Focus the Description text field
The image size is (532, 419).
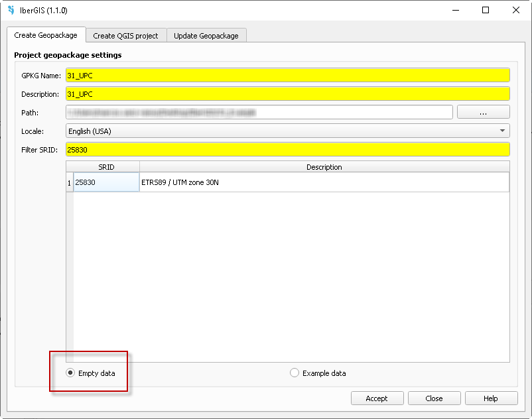pyautogui.click(x=287, y=94)
